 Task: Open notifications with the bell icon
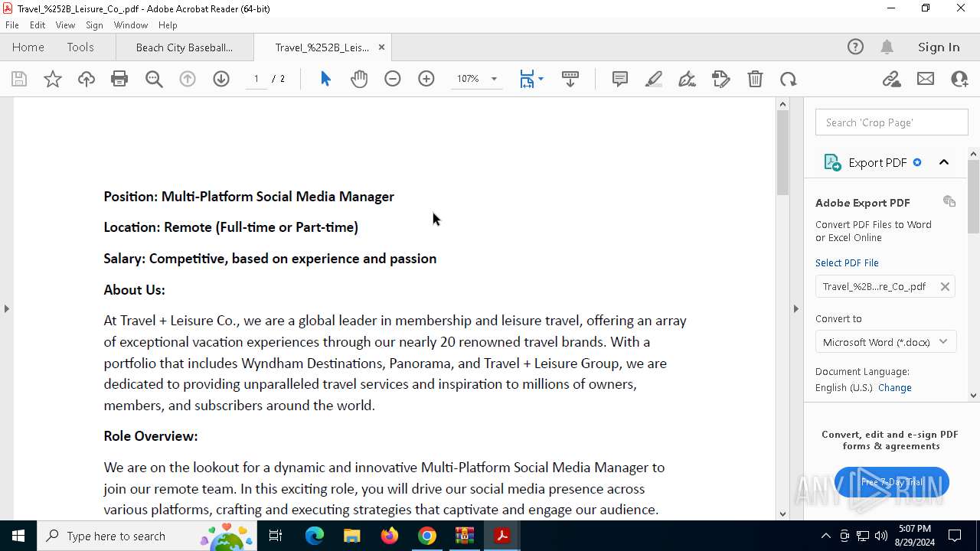click(x=887, y=47)
